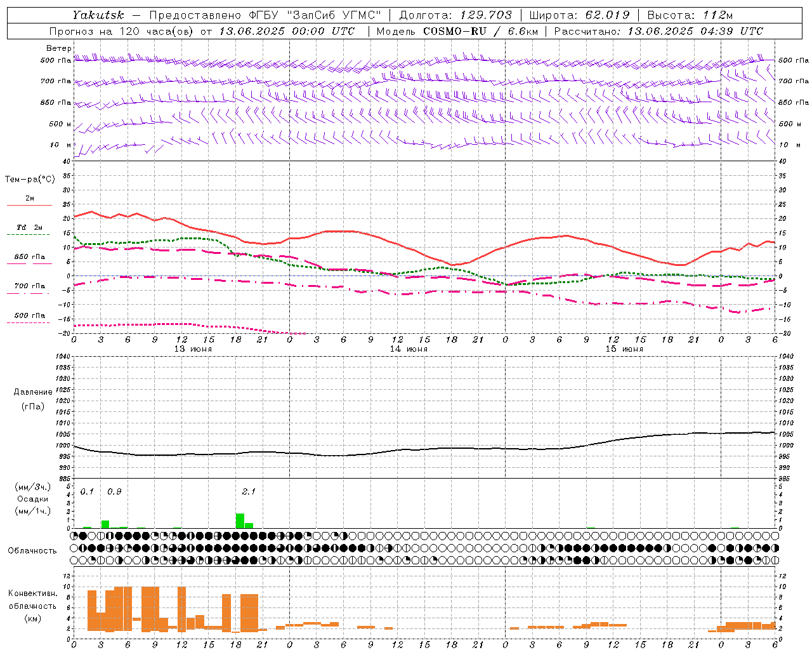Click the 'Рассчитано: 13.06.2025 04:39 UTC' text
This screenshot has height=650, width=812.
point(658,31)
